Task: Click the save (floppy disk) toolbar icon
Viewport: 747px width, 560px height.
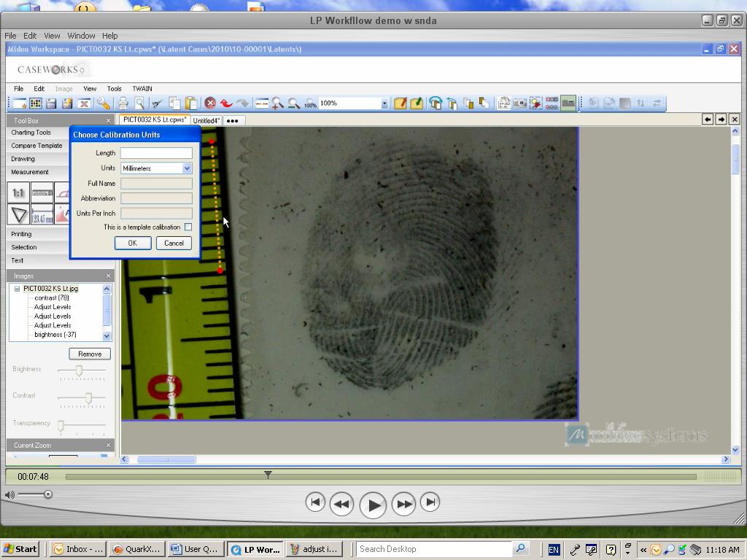Action: tap(51, 104)
